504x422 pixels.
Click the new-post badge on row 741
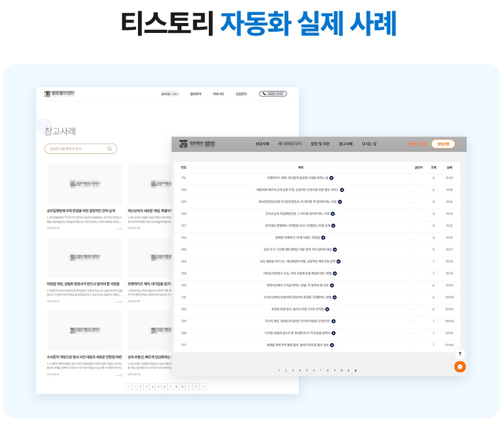tap(334, 297)
